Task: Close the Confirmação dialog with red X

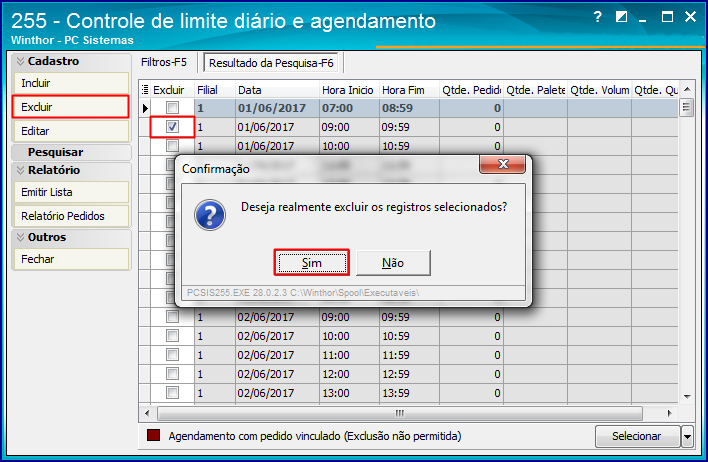Action: 502,164
